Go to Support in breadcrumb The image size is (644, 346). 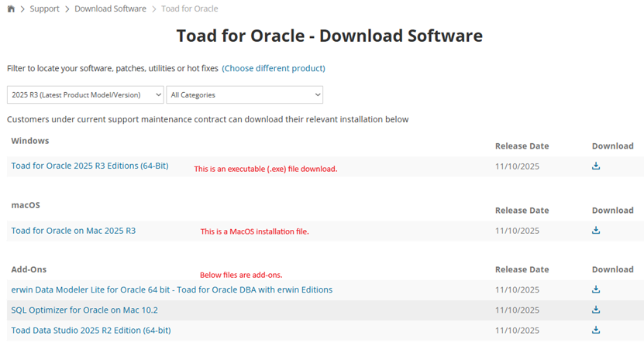pyautogui.click(x=45, y=9)
